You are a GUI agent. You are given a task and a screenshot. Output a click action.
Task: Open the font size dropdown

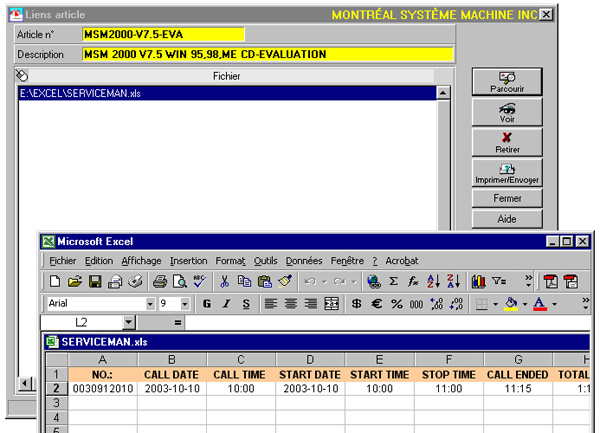pyautogui.click(x=187, y=304)
